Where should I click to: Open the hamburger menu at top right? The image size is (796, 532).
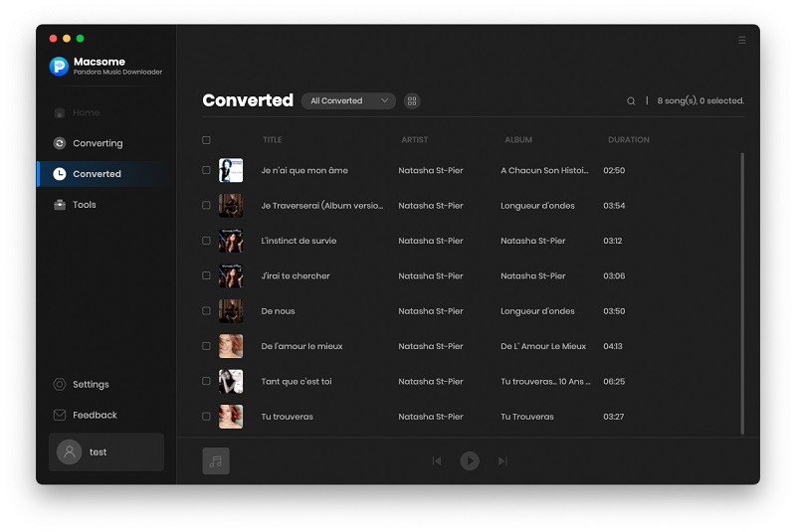point(741,40)
